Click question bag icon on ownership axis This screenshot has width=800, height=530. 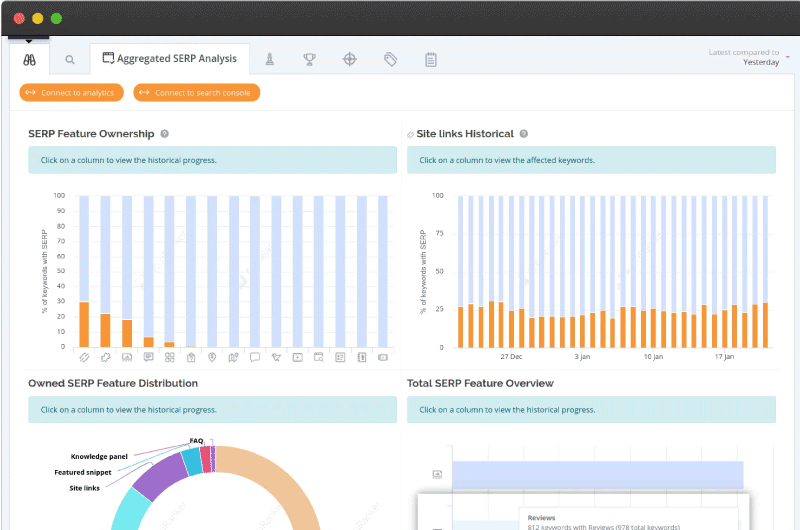pos(191,358)
